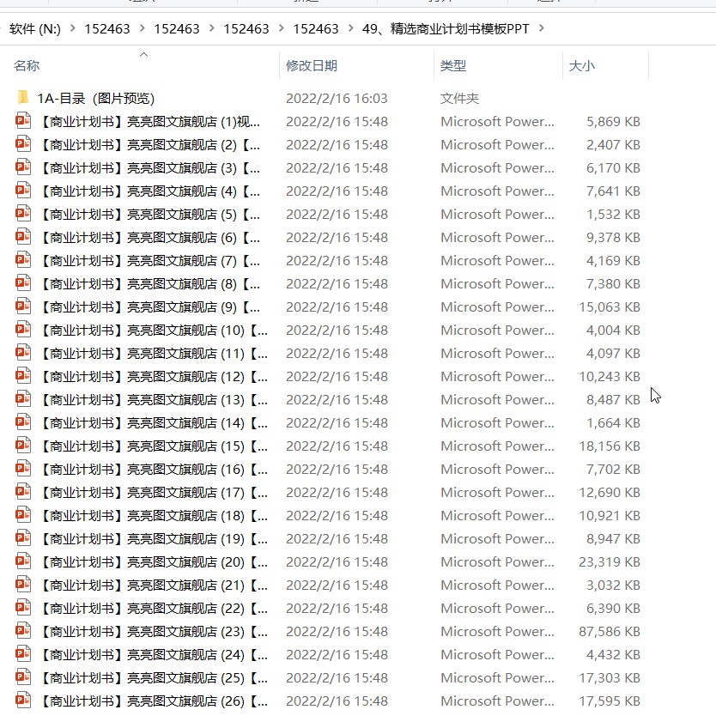Expand chevron after the fourth 152463 breadcrumb
The height and width of the screenshot is (728, 716).
click(350, 28)
